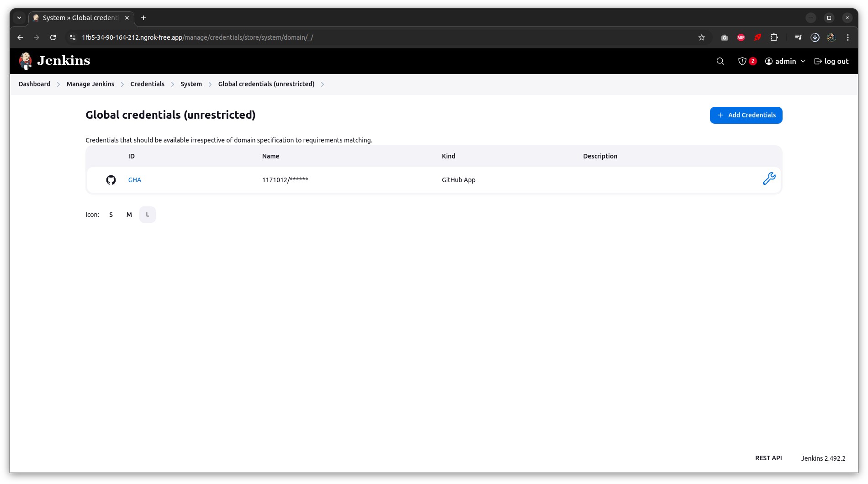This screenshot has height=484, width=868.
Task: Minimize the browser window
Action: tap(811, 18)
